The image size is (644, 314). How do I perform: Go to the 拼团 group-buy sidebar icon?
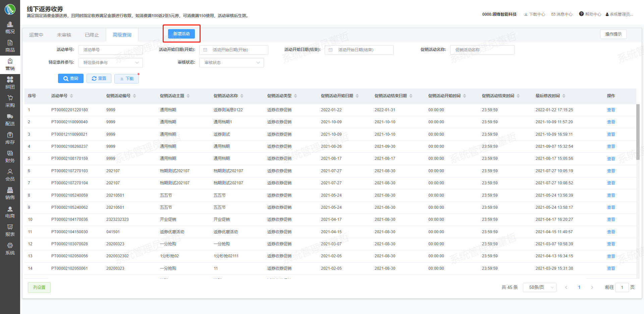point(10,80)
